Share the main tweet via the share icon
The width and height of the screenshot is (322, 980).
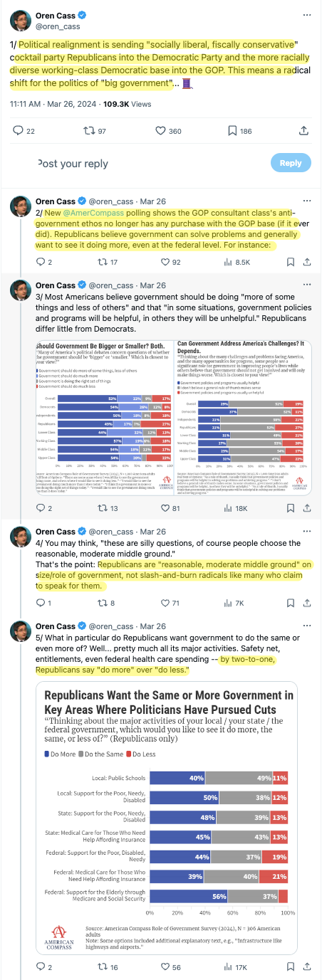point(303,131)
